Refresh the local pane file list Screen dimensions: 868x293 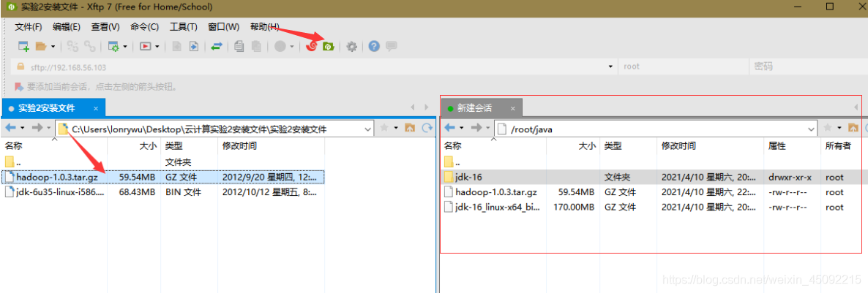426,129
